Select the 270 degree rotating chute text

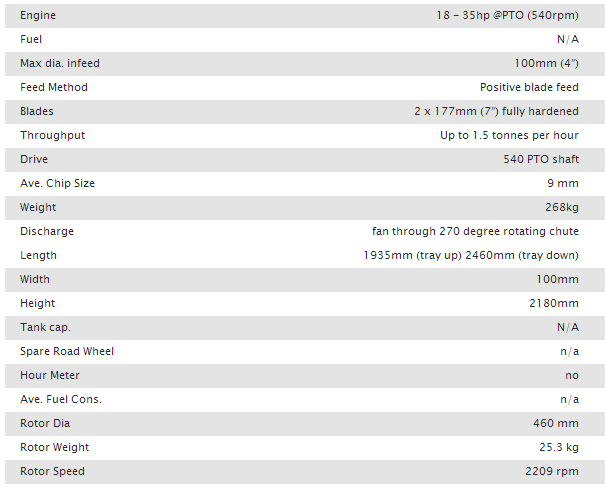[x=509, y=232]
